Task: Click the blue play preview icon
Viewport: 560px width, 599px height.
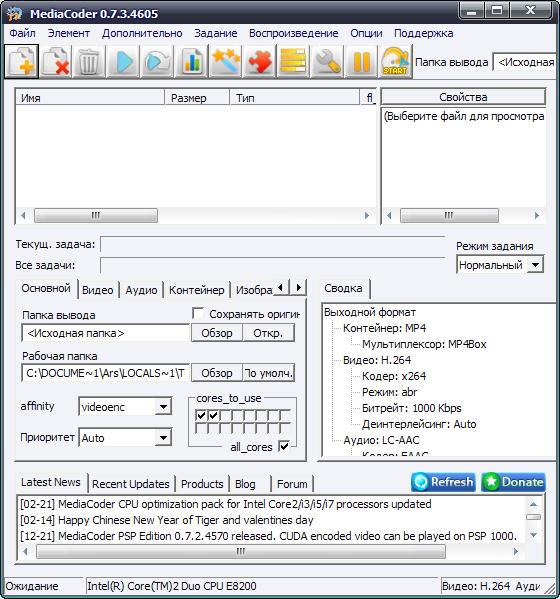Action: coord(123,62)
